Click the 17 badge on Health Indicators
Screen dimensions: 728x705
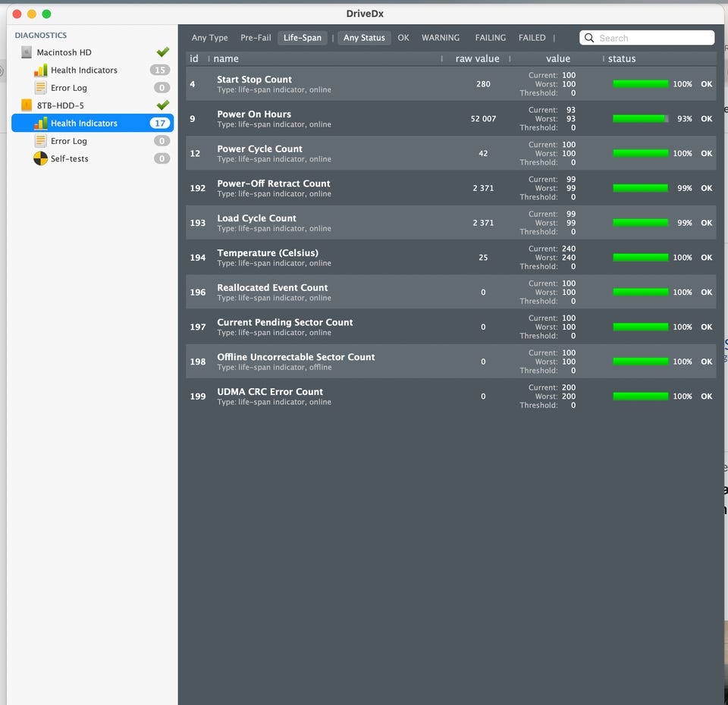(160, 123)
